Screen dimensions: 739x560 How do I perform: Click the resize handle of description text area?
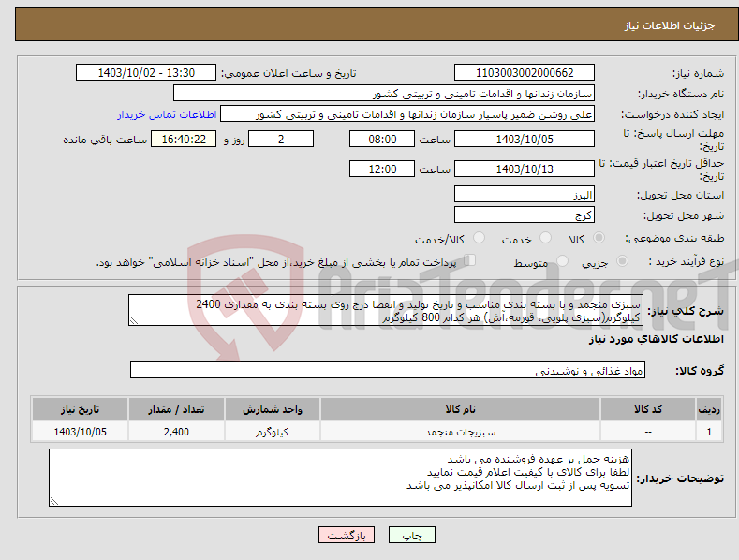tap(134, 320)
